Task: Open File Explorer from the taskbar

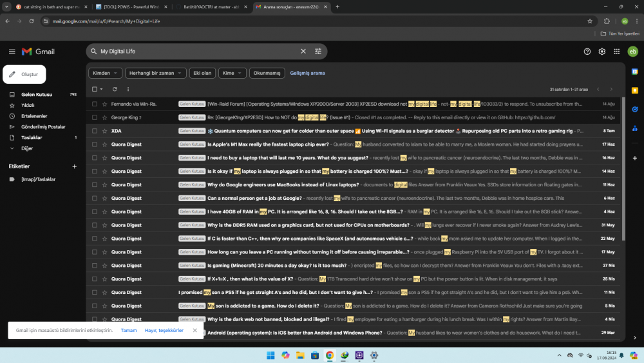Action: (x=300, y=355)
